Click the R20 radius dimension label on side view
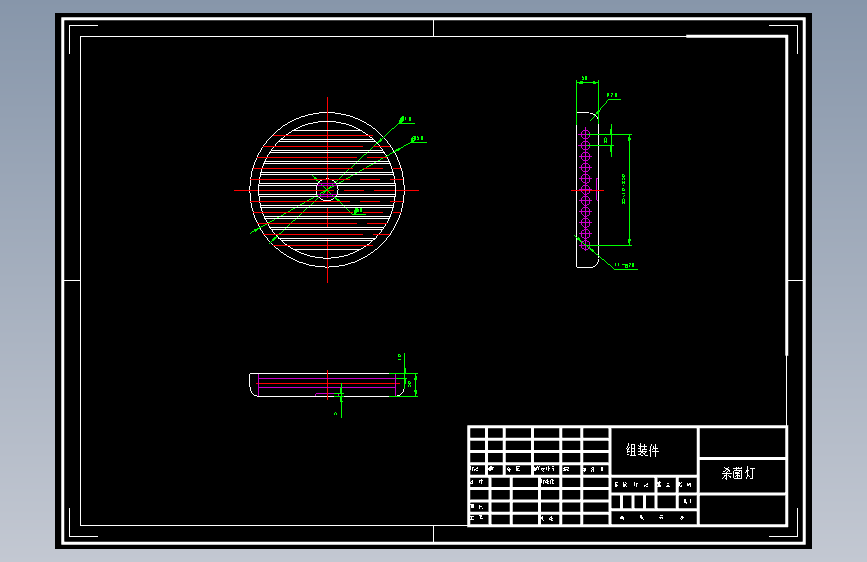The image size is (867, 562). coord(612,95)
